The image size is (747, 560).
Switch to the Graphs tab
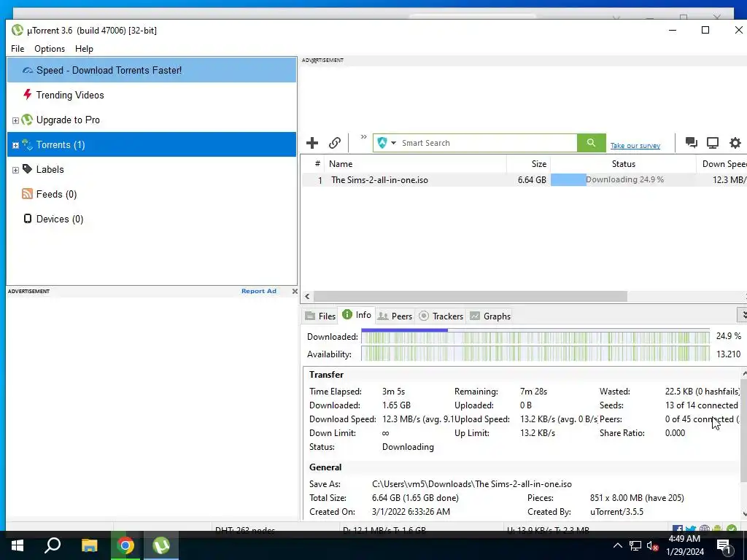pos(489,316)
